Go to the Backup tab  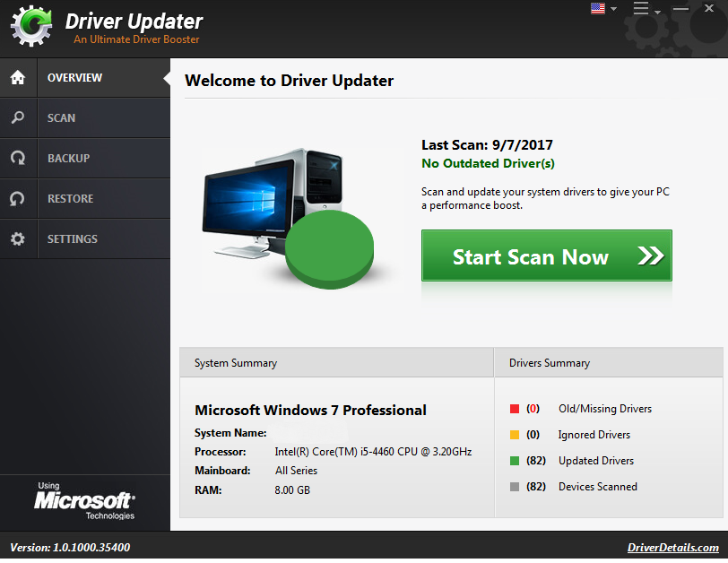(85, 158)
